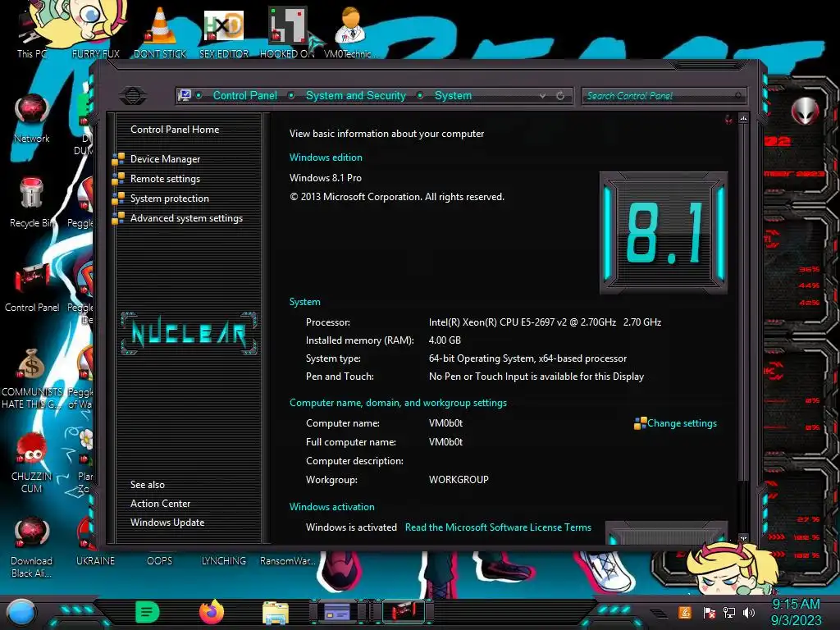Click the NUCLEAR logo in the left pane
The width and height of the screenshot is (840, 630).
click(x=189, y=333)
